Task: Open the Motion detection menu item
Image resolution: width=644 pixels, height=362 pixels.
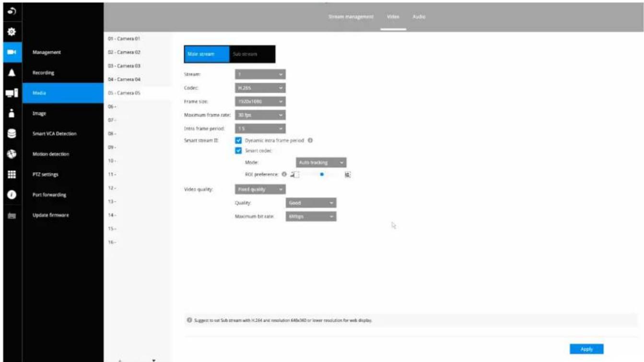Action: (63, 154)
